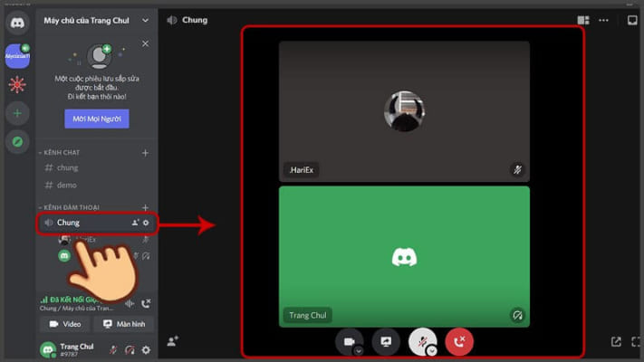Screen dimensions: 644x362
Task: Close the invite friends card
Action: tap(146, 43)
